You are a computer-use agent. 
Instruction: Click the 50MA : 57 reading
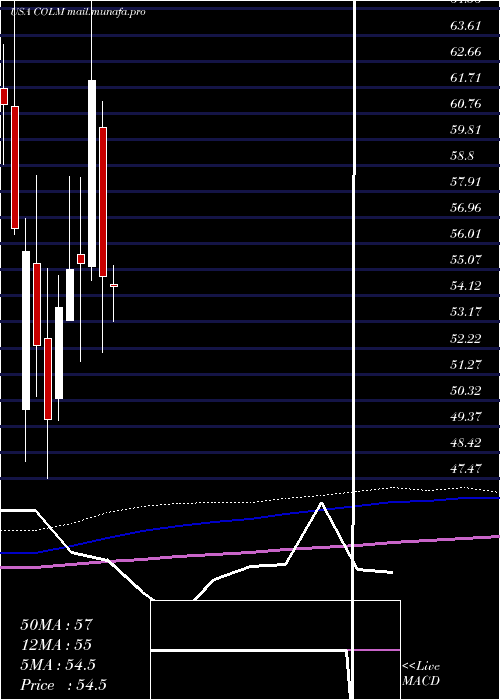click(57, 625)
